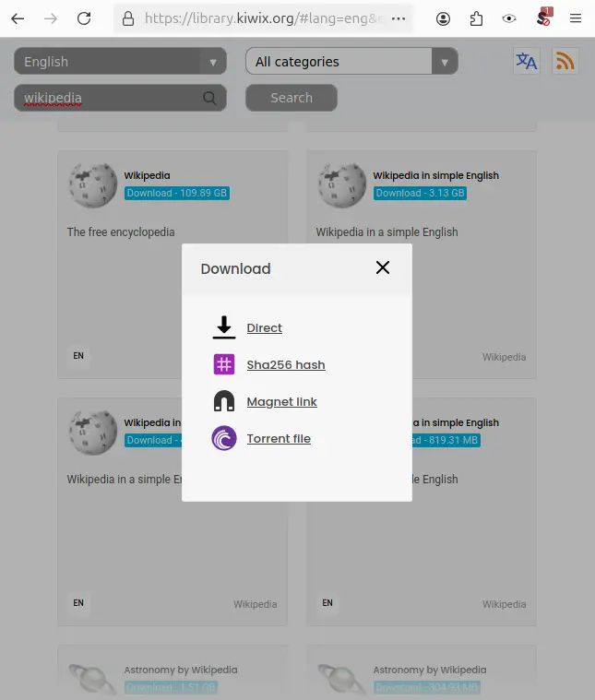
Task: Open the Torrent file link
Action: point(279,438)
